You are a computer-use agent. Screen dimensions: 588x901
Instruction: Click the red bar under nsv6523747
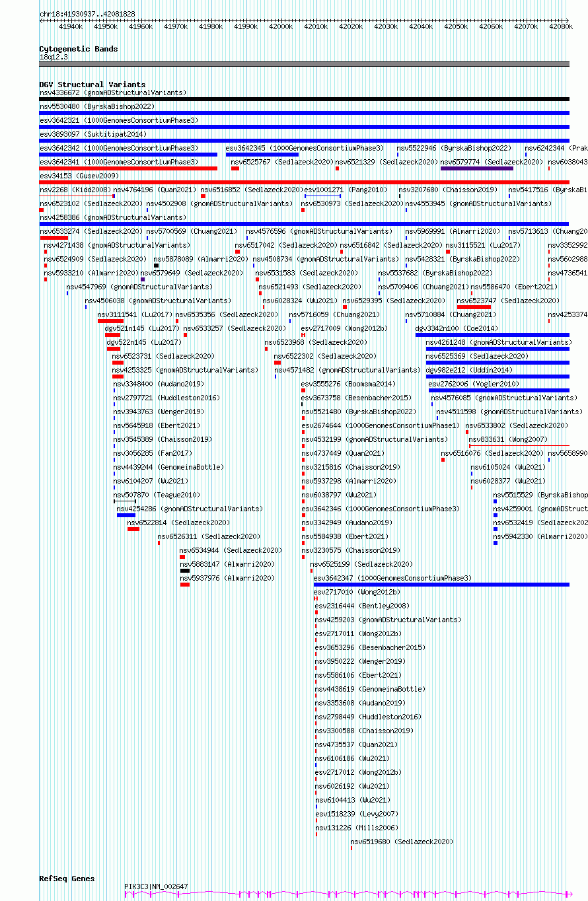474,307
